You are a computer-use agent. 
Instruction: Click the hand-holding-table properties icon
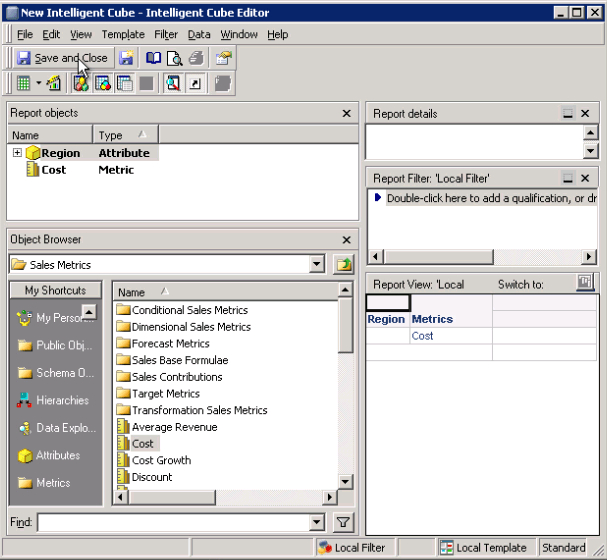[x=223, y=58]
